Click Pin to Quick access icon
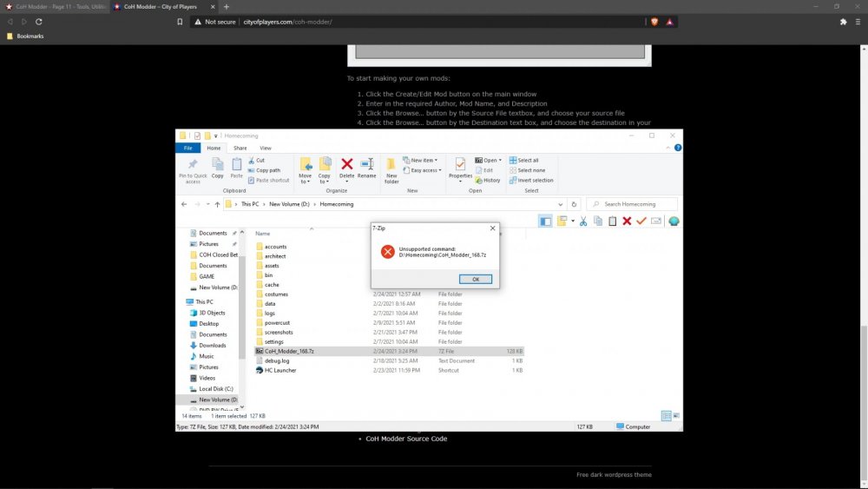868x489 pixels. click(x=193, y=168)
